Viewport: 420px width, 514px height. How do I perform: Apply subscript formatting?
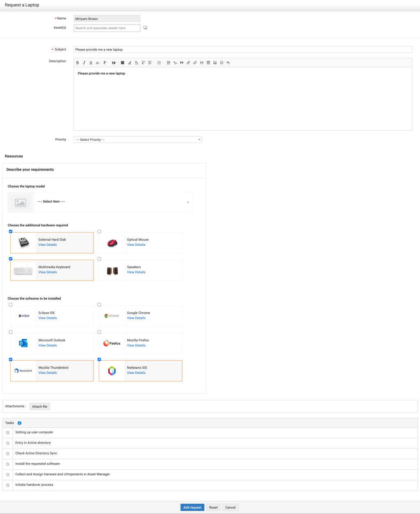click(136, 63)
